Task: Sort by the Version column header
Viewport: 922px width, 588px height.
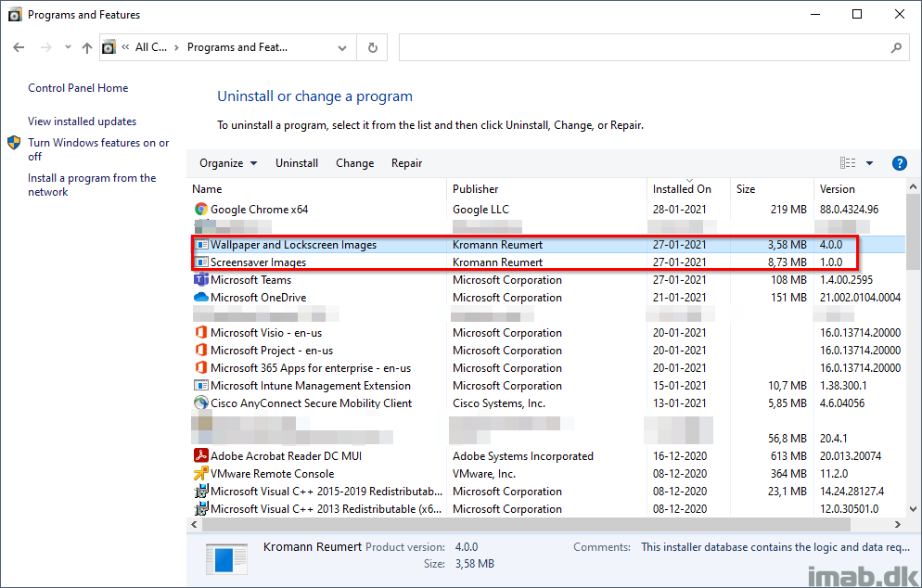Action: click(x=860, y=189)
